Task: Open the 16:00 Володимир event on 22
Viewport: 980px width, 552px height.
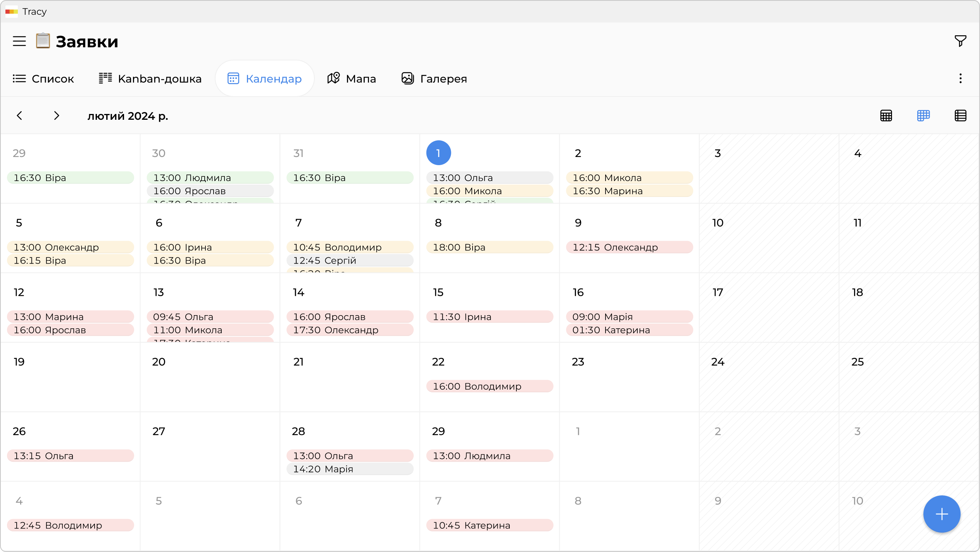Action: [x=489, y=386]
